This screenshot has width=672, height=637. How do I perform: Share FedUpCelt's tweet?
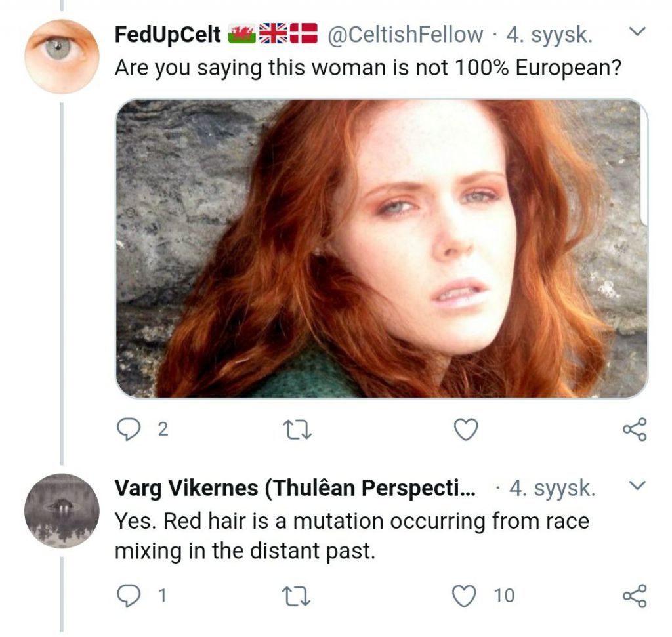(x=635, y=429)
